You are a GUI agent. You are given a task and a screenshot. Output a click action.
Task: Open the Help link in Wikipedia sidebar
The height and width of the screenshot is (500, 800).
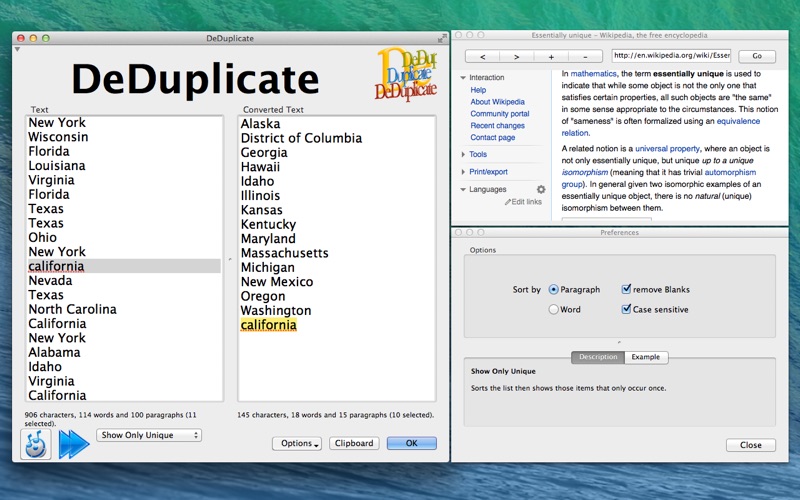click(x=478, y=90)
